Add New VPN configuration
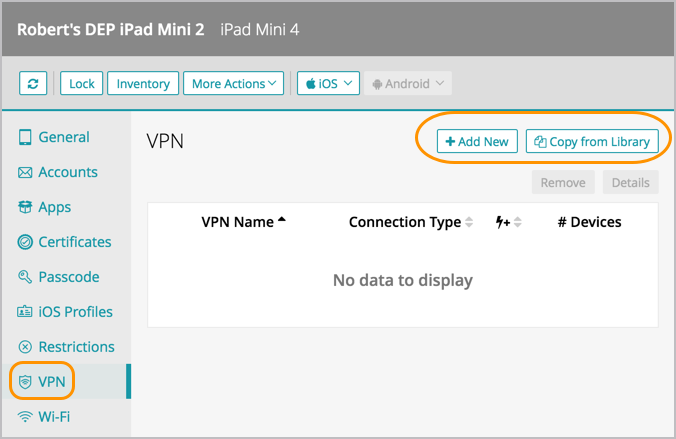The width and height of the screenshot is (676, 439). (x=477, y=142)
